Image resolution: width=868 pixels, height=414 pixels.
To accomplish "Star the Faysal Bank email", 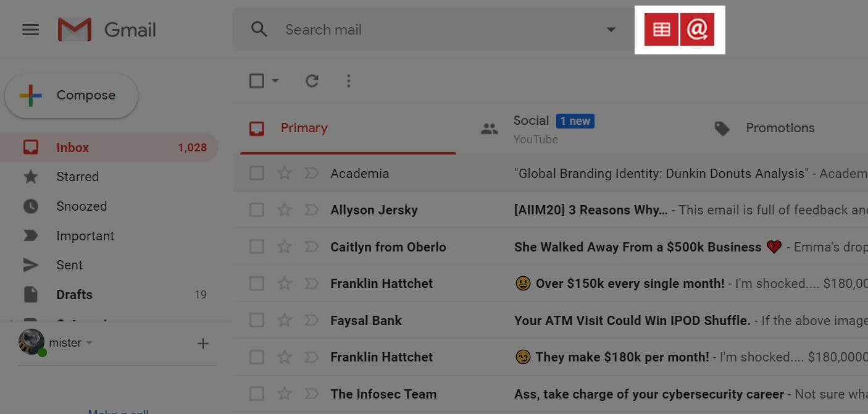I will point(284,320).
